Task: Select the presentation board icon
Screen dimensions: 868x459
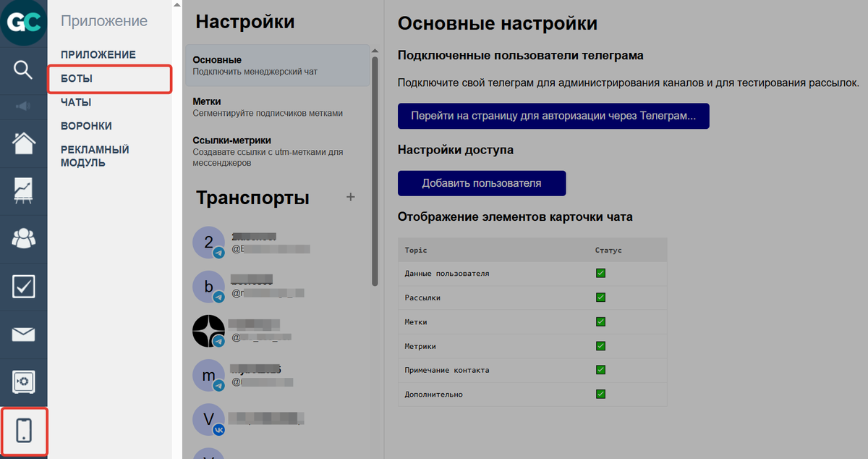Action: pyautogui.click(x=22, y=190)
